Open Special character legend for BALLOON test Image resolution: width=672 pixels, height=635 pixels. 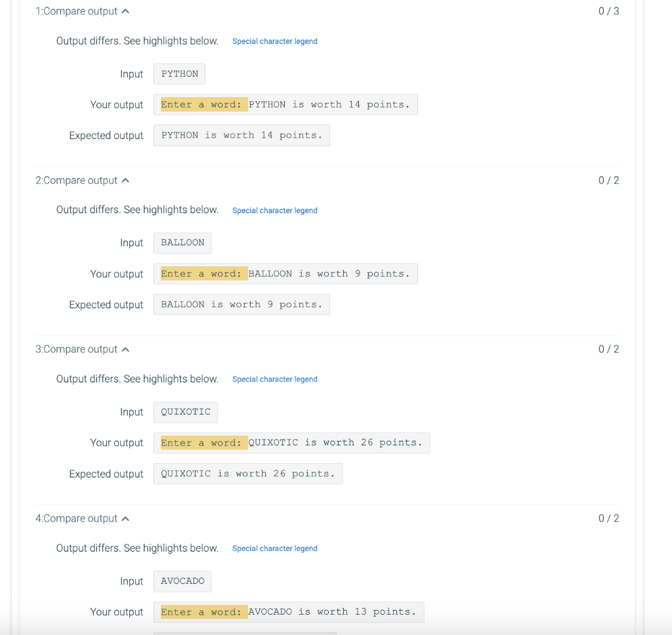click(x=274, y=211)
